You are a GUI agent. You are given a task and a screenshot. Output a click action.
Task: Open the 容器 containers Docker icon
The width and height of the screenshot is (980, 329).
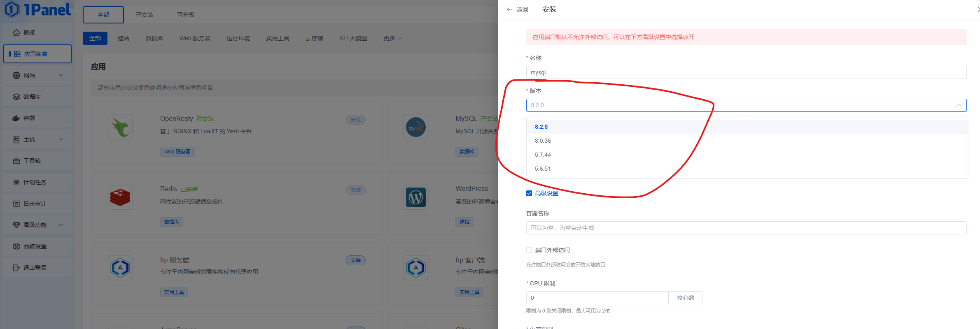point(16,118)
